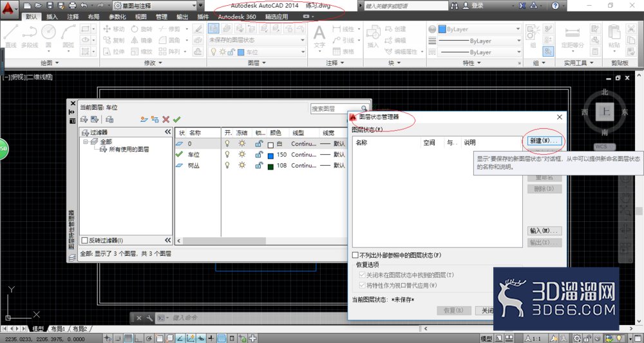Open the workspace dropdown 草图与注释

[x=155, y=6]
